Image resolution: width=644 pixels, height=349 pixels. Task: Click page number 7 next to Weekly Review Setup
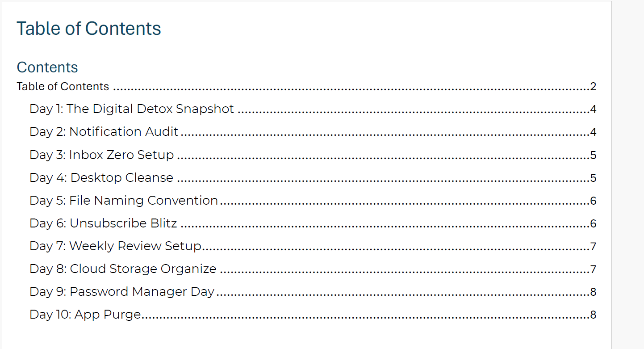pos(593,247)
